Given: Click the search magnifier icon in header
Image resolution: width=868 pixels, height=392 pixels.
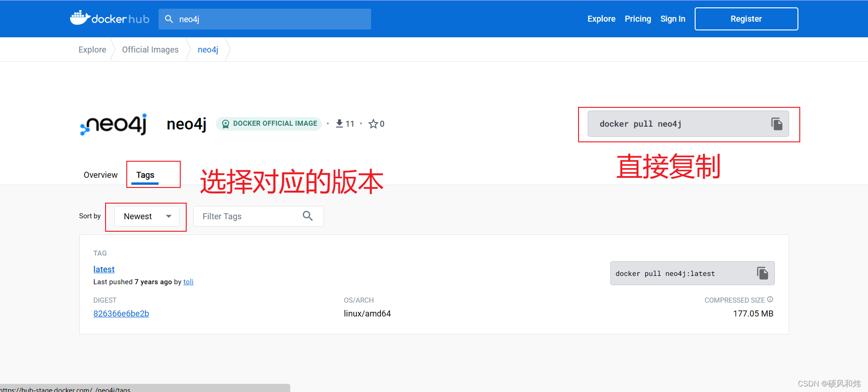Looking at the screenshot, I should pyautogui.click(x=169, y=19).
